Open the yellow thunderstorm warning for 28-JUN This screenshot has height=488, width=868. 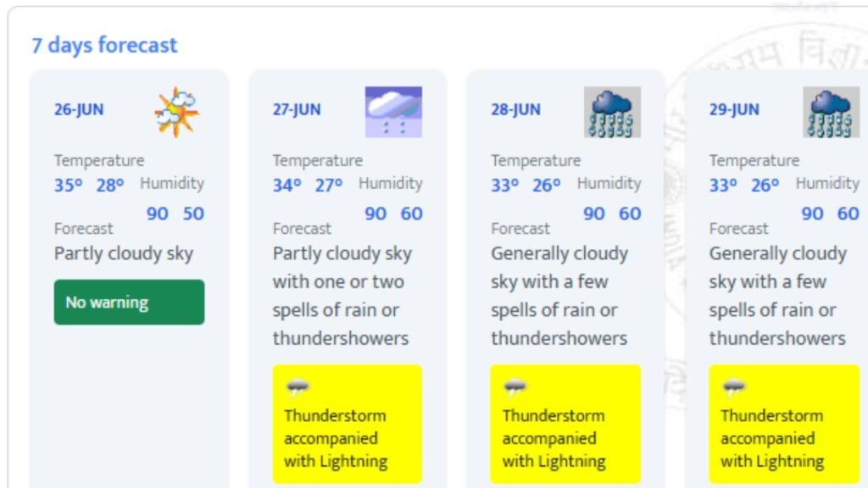click(x=565, y=424)
